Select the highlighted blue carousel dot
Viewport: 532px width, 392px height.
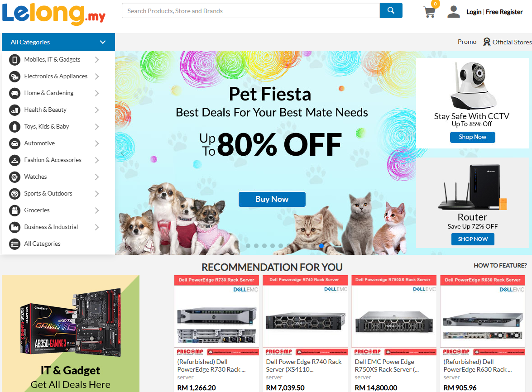pyautogui.click(x=321, y=246)
